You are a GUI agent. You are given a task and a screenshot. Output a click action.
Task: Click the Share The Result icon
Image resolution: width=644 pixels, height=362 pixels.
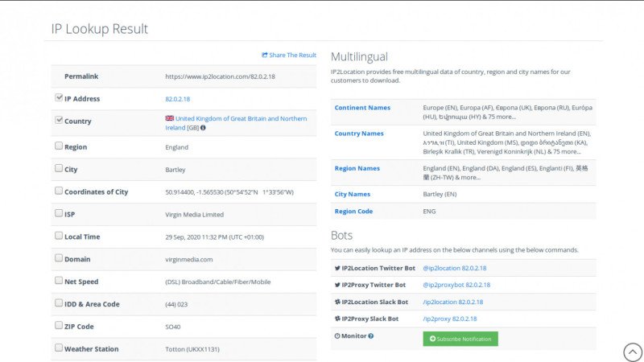pyautogui.click(x=265, y=56)
